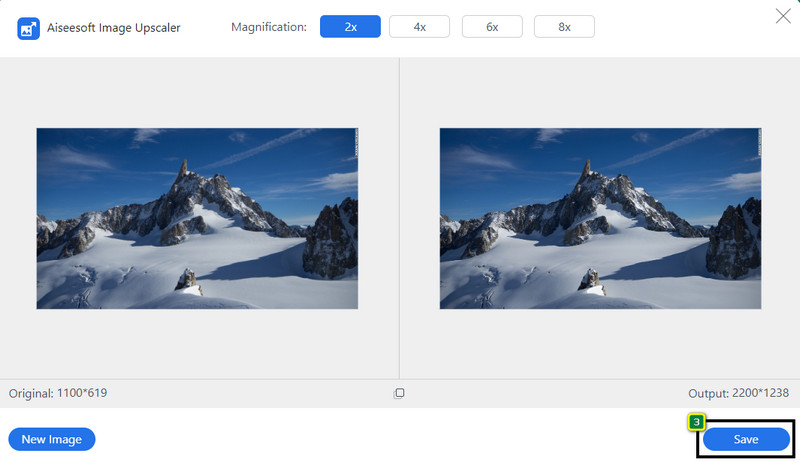Viewport: 800px width, 463px height.
Task: Click the Output: 2200*1238 size label
Action: point(739,394)
